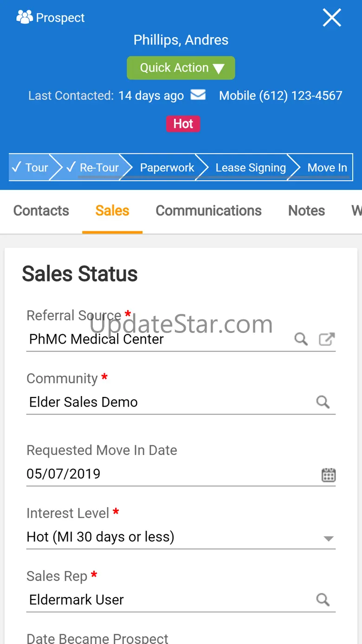Click the Community search magnifier
The image size is (362, 644).
(x=323, y=402)
